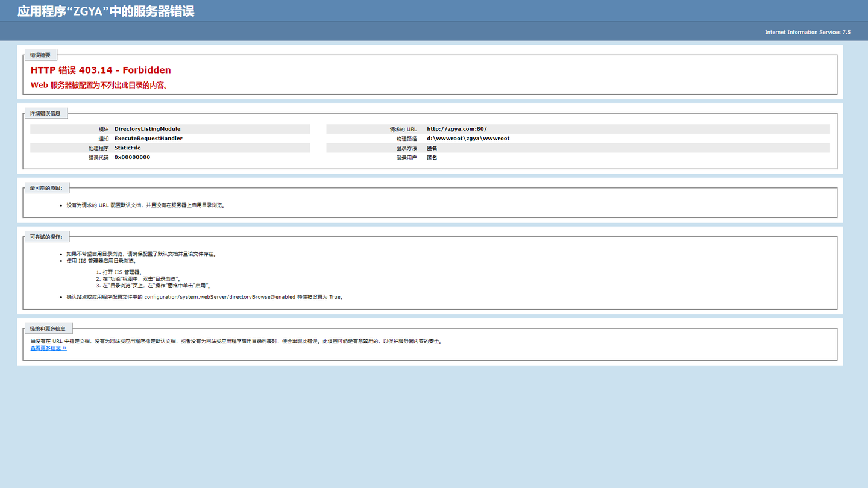The image size is (868, 488).
Task: Click Internet Information Services 7.5 text
Action: coord(808,32)
